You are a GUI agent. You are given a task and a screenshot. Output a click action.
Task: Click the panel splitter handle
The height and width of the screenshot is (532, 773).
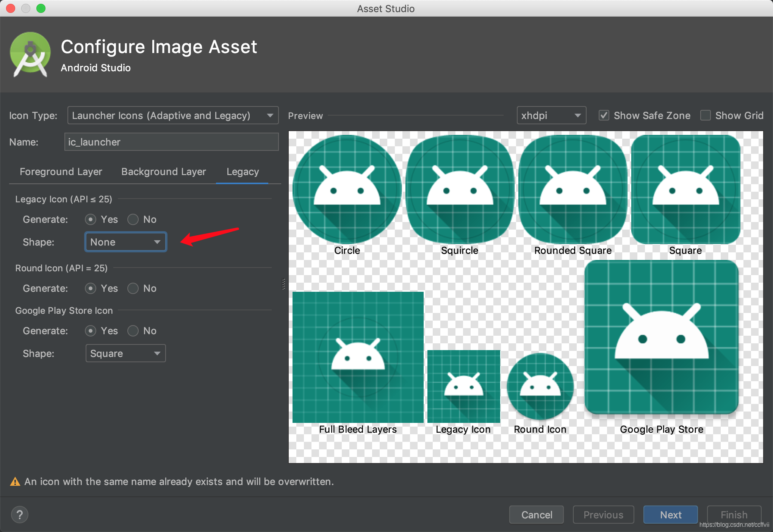pyautogui.click(x=283, y=284)
